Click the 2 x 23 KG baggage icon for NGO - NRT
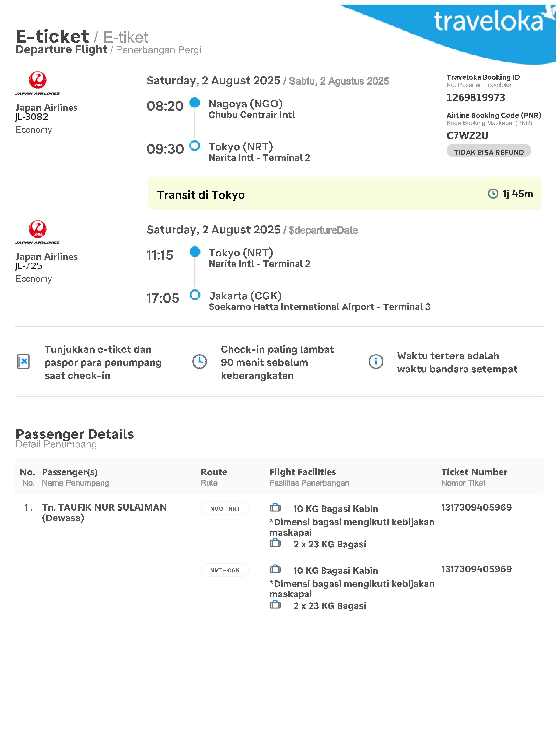 (x=275, y=543)
